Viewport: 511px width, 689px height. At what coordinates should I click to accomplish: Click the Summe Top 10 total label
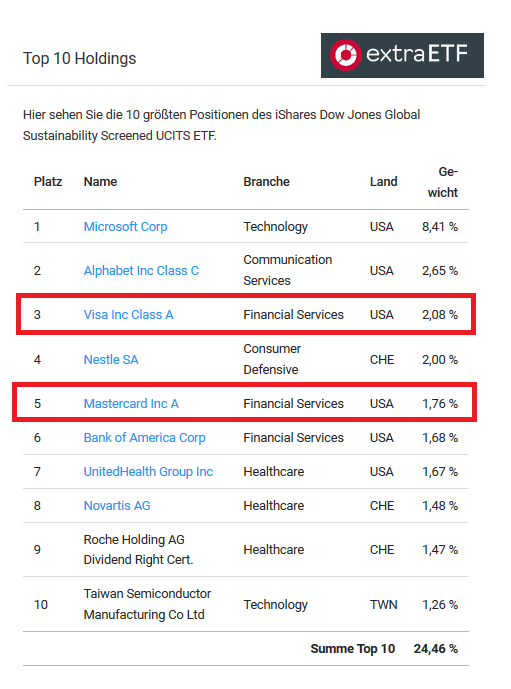coord(352,649)
